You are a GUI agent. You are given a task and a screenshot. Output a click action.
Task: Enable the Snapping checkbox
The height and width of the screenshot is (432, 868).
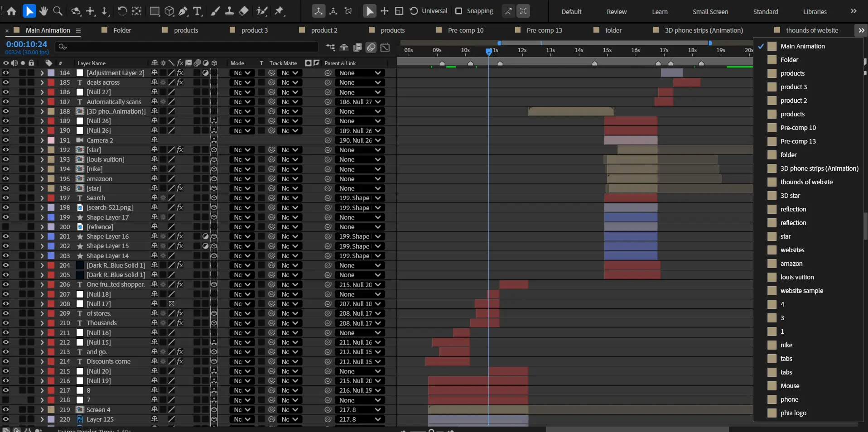[458, 11]
